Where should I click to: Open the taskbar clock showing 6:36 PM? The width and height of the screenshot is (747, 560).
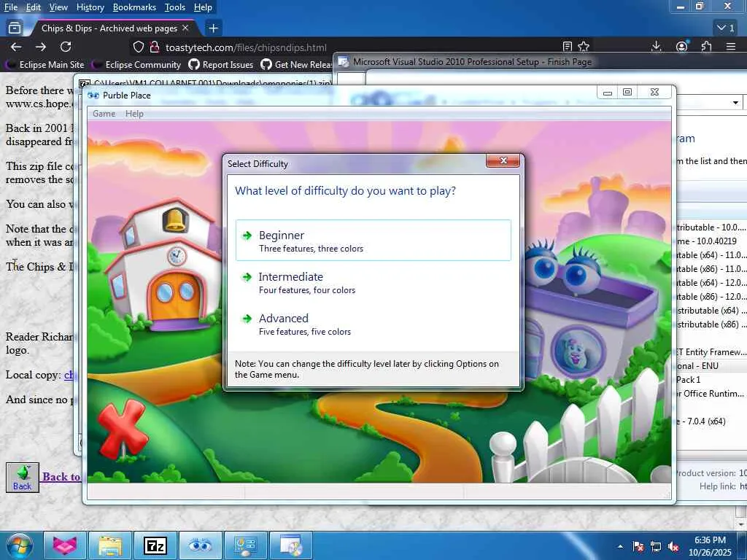point(710,546)
